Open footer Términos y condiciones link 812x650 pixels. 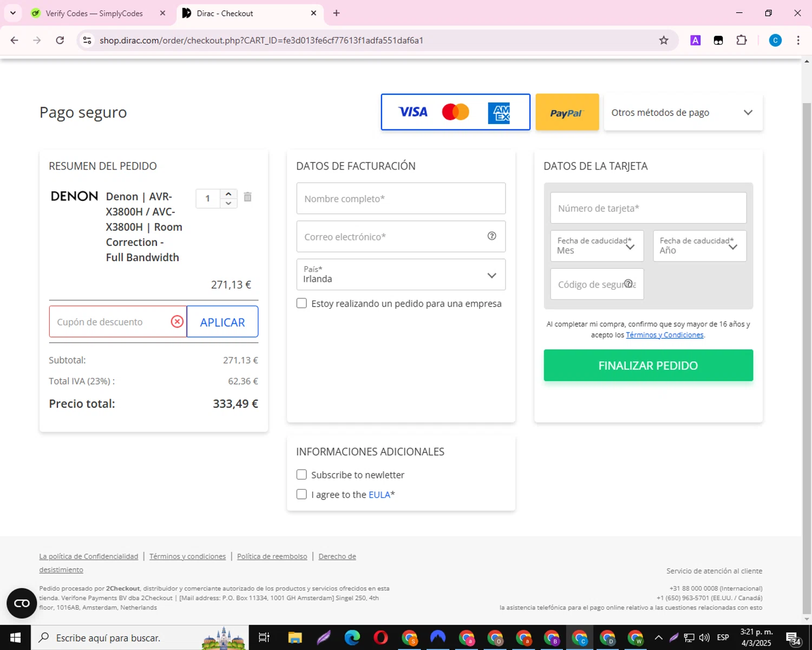[187, 556]
